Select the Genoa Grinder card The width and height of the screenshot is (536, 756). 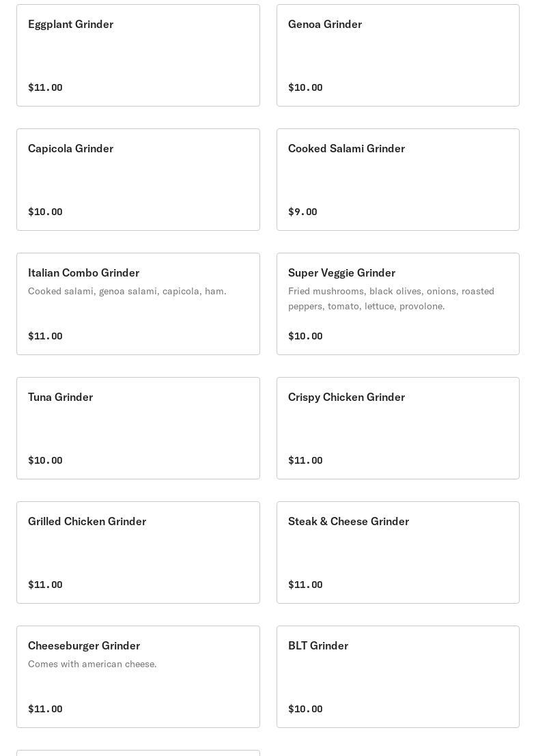[397, 55]
